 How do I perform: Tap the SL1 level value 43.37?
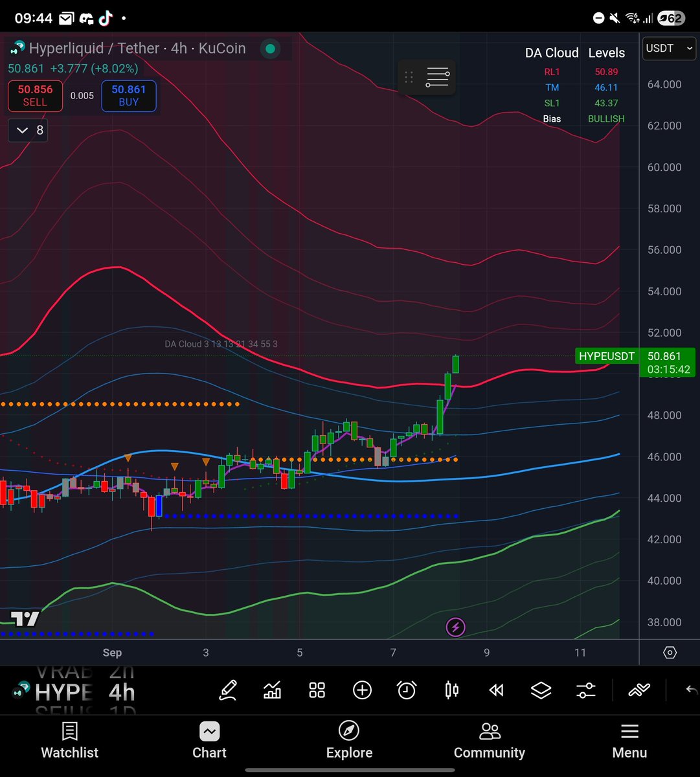606,103
